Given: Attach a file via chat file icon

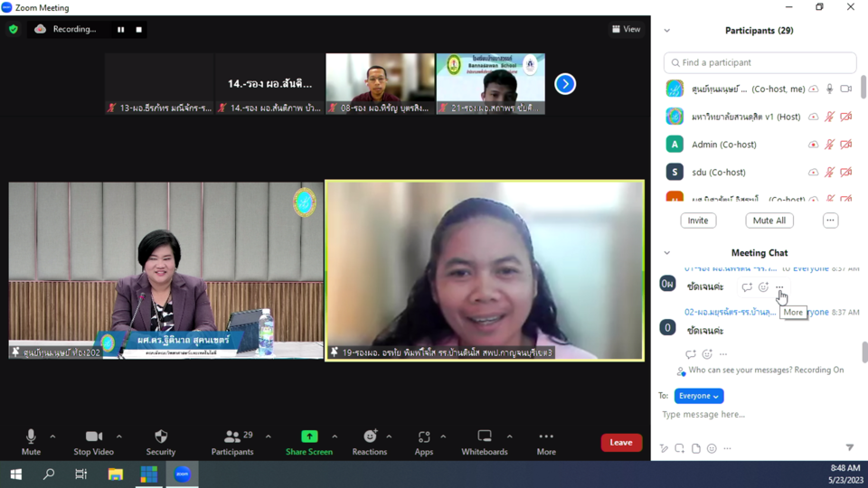Looking at the screenshot, I should click(696, 448).
